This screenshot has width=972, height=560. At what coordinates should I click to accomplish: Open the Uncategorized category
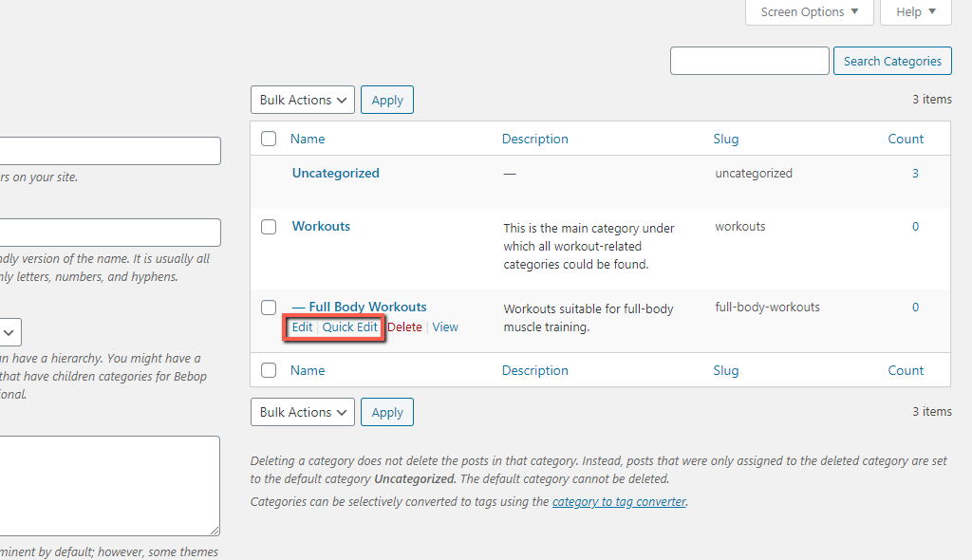pyautogui.click(x=335, y=173)
